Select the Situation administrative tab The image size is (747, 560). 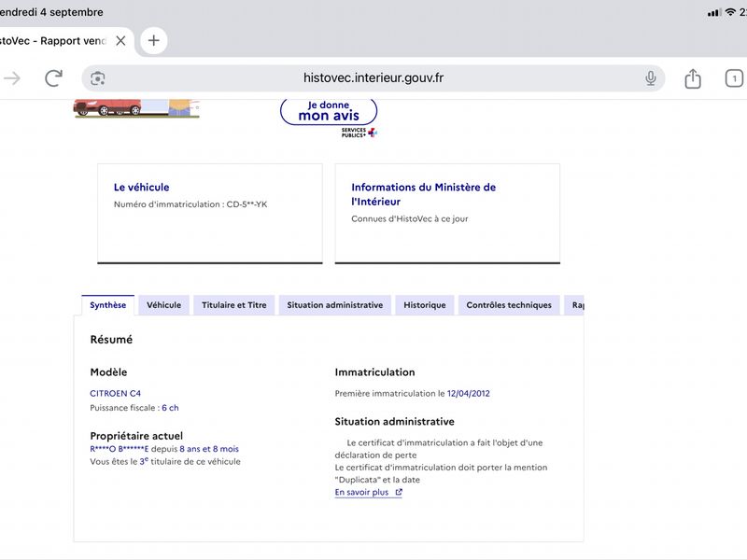tap(335, 305)
